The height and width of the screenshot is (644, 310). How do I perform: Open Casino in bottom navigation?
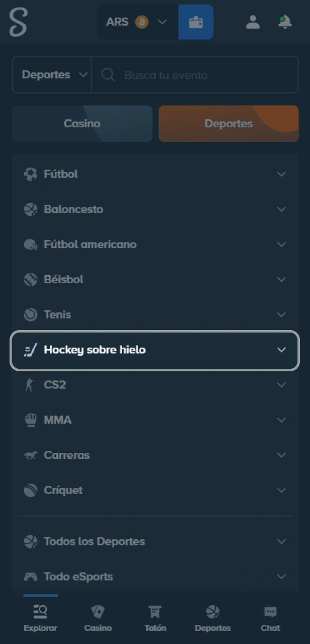[x=98, y=618]
